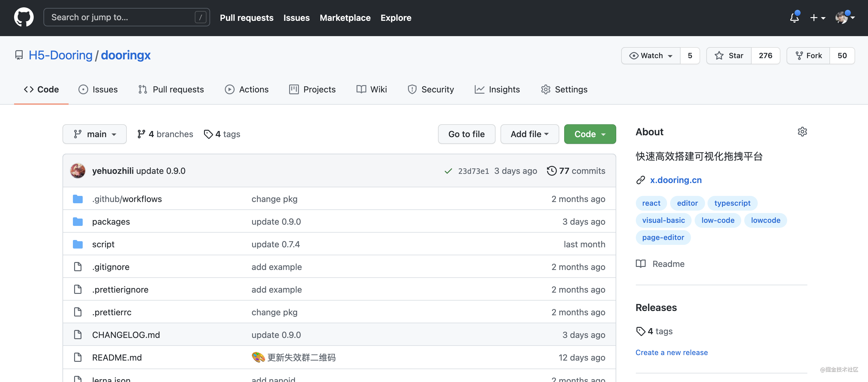This screenshot has width=868, height=382.
Task: Click the green commit status checkmark
Action: 448,171
